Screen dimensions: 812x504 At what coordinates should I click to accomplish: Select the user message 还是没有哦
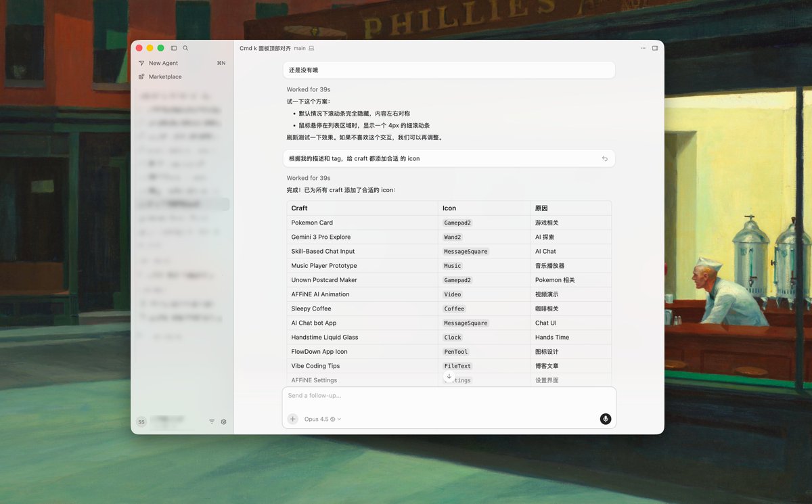pyautogui.click(x=449, y=70)
